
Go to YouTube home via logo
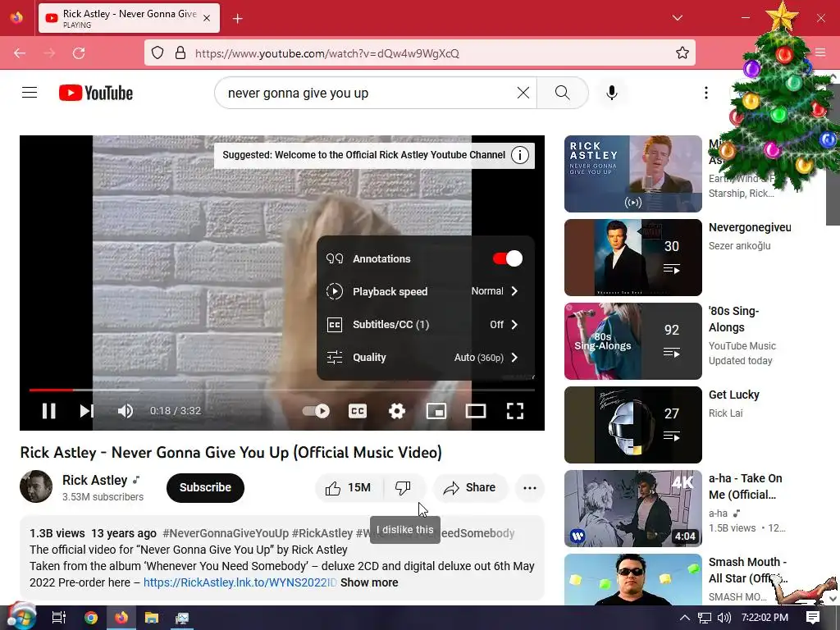coord(96,93)
